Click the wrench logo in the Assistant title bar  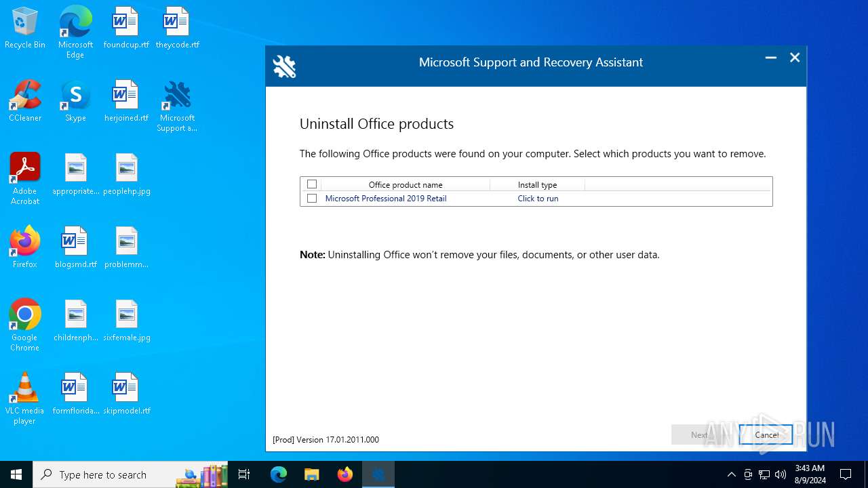coord(284,66)
